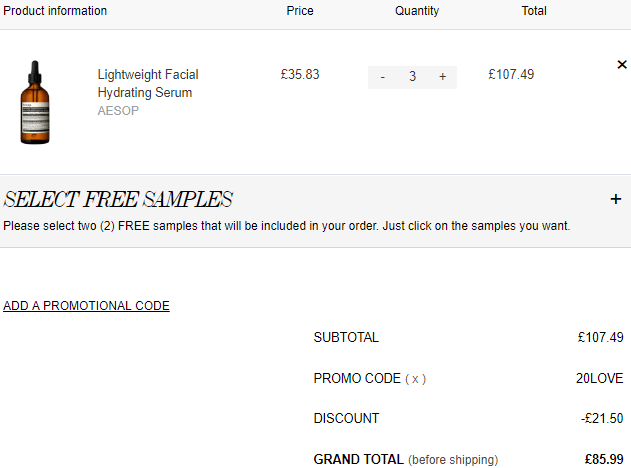The width and height of the screenshot is (631, 468).
Task: Click the 20LOVE promo code text
Action: (x=599, y=378)
